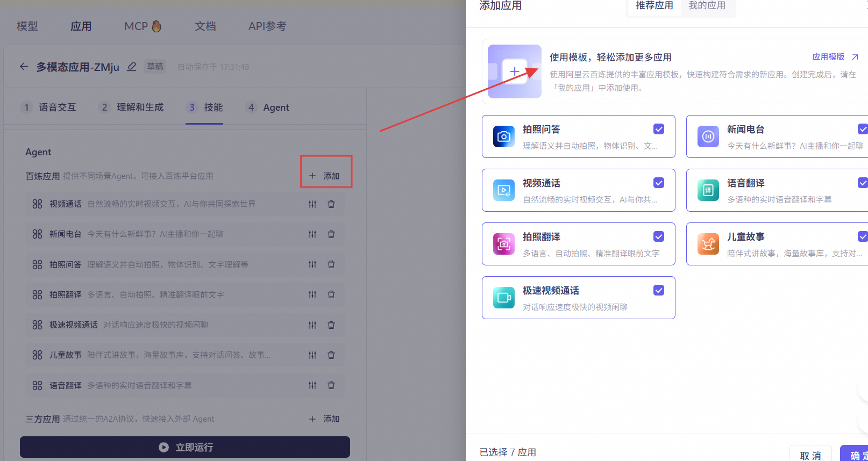
Task: Click 添加 next to 三方应用
Action: click(x=324, y=419)
